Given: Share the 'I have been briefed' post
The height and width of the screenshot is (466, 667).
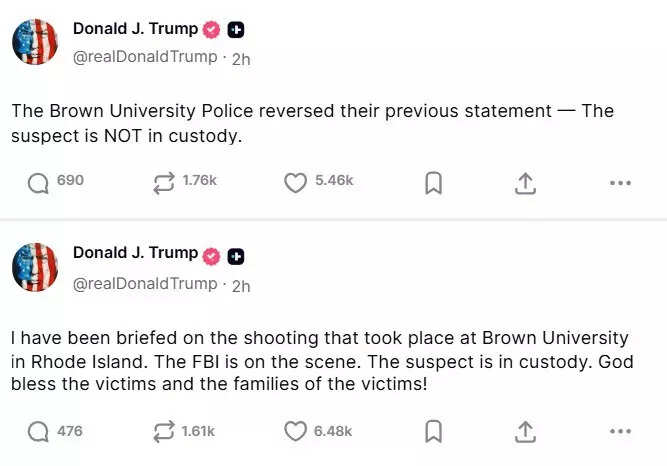Looking at the screenshot, I should coord(526,431).
